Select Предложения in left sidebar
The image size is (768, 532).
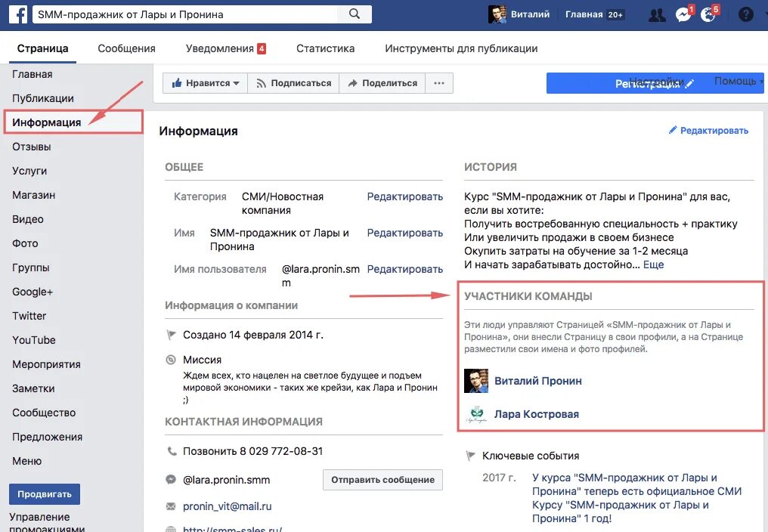coord(47,437)
